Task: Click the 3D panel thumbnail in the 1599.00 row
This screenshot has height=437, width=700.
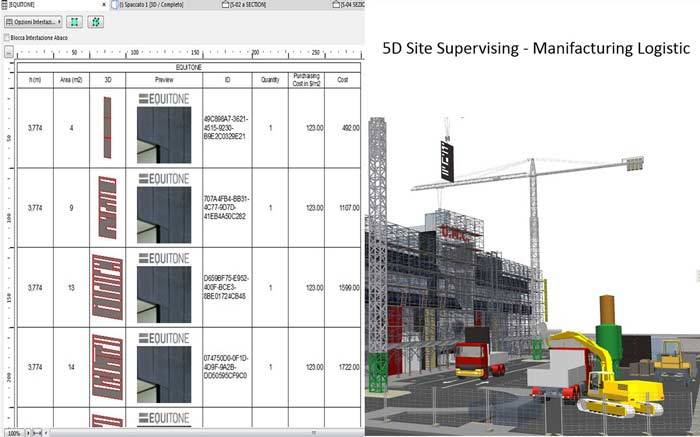Action: coord(107,287)
